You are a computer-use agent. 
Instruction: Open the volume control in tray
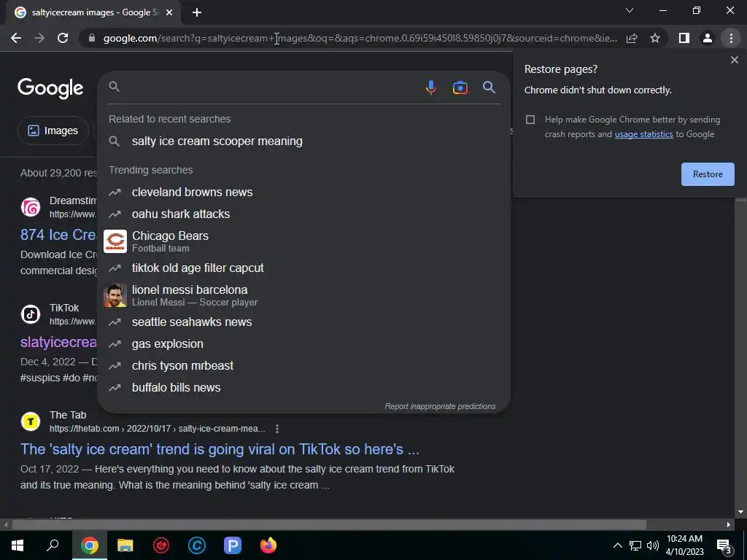click(653, 545)
